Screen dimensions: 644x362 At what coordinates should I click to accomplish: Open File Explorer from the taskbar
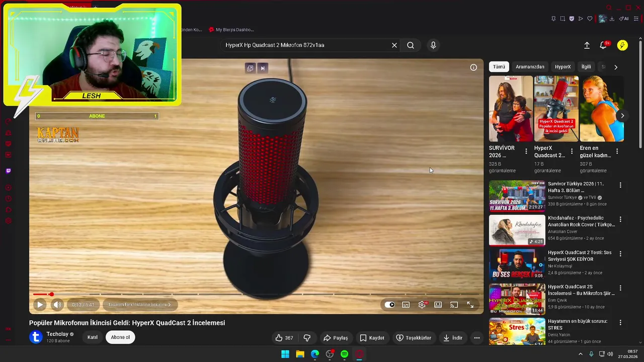(300, 354)
